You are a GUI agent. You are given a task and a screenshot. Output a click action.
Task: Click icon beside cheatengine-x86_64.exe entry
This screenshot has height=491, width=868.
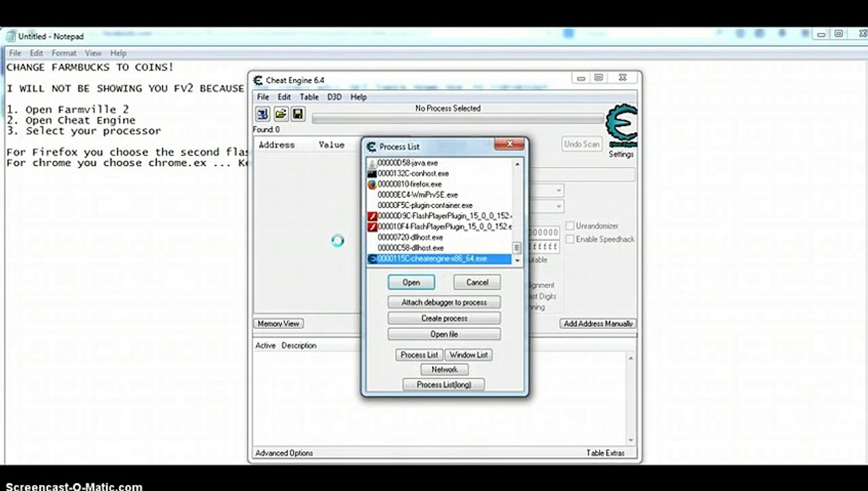372,259
